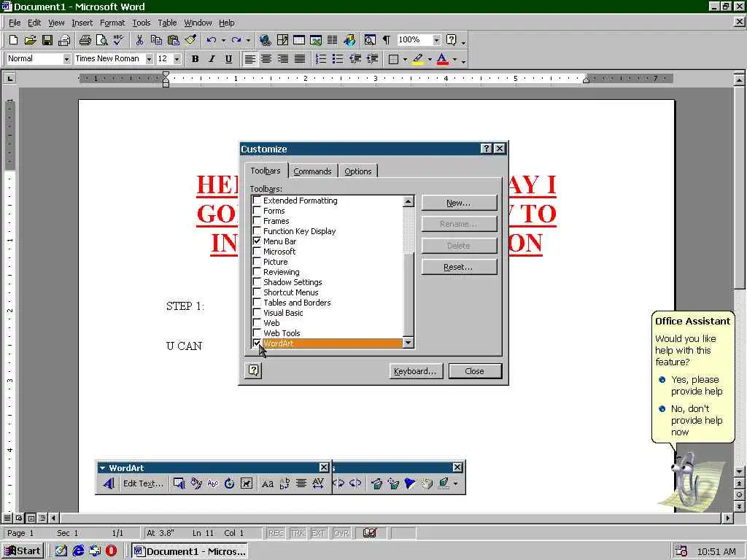
Task: Justify the paragraph text
Action: pos(300,59)
